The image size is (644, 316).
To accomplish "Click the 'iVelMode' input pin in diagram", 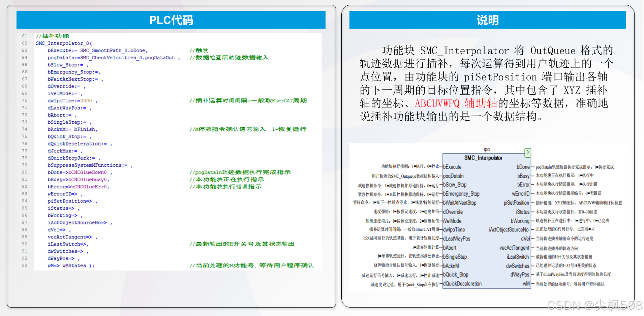I will (452, 221).
